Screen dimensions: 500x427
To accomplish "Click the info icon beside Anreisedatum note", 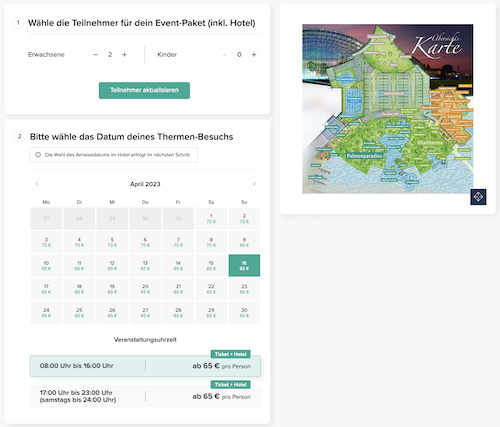I will pyautogui.click(x=38, y=155).
